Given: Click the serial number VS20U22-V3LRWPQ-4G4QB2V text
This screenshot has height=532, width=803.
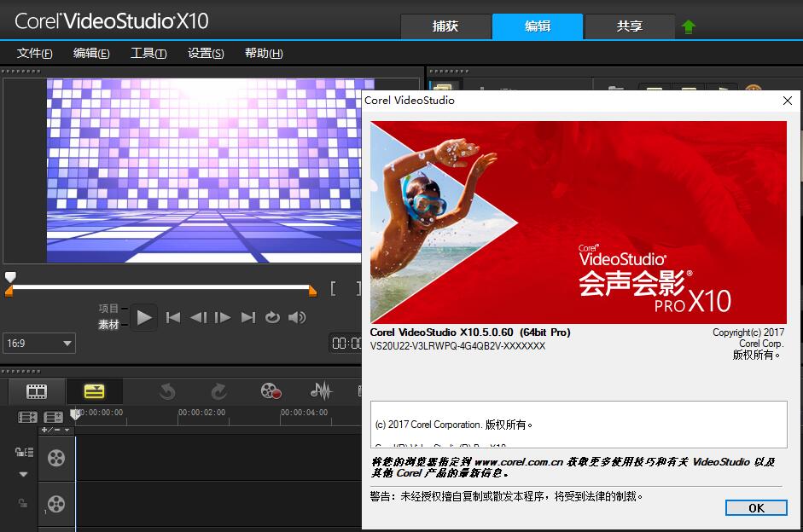Looking at the screenshot, I should pos(458,346).
